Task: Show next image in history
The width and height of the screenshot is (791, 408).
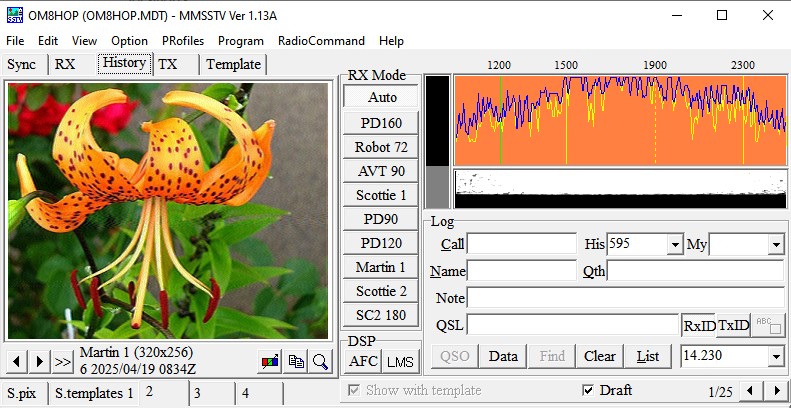Action: coord(39,361)
